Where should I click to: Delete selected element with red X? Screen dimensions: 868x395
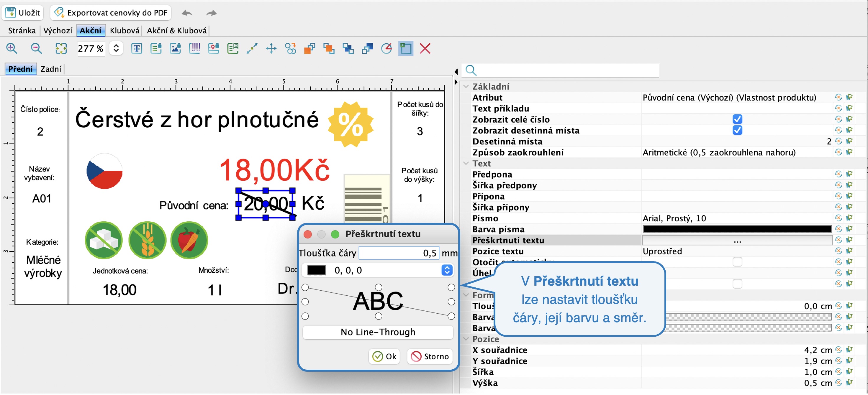click(x=425, y=49)
